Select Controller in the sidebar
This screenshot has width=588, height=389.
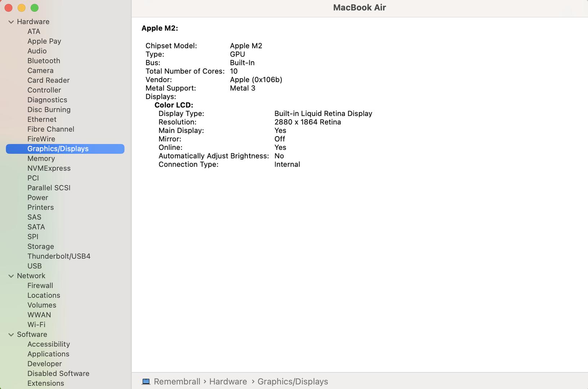(44, 90)
